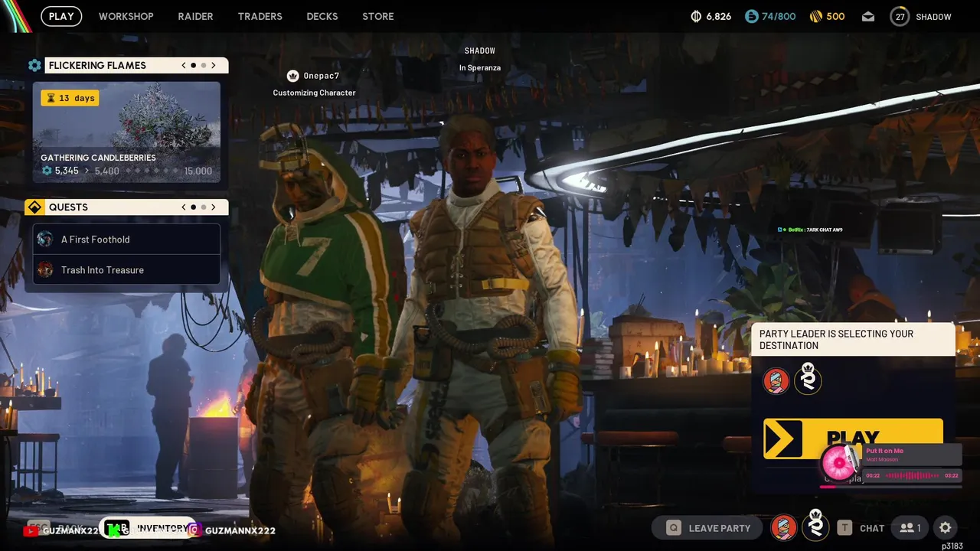Click the 'Party leader is selecting your destination' notice
This screenshot has height=551, width=980.
pos(853,340)
